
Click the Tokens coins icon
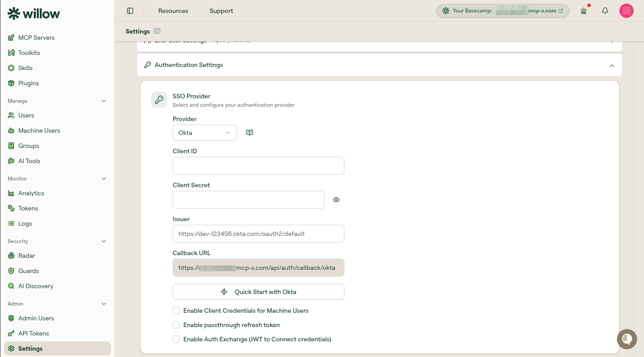click(x=11, y=208)
